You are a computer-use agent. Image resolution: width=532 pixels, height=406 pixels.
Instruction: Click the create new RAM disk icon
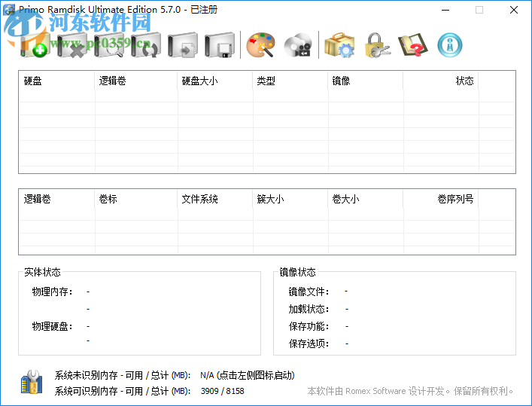(35, 45)
